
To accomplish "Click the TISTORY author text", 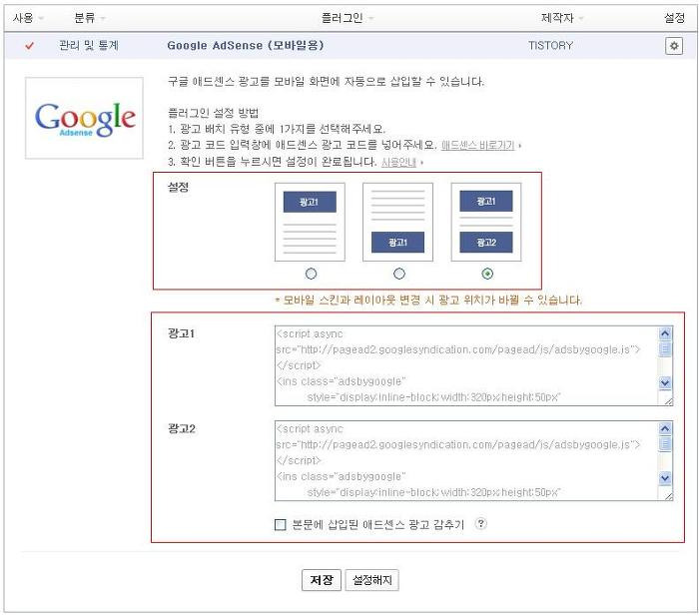I will point(550,46).
